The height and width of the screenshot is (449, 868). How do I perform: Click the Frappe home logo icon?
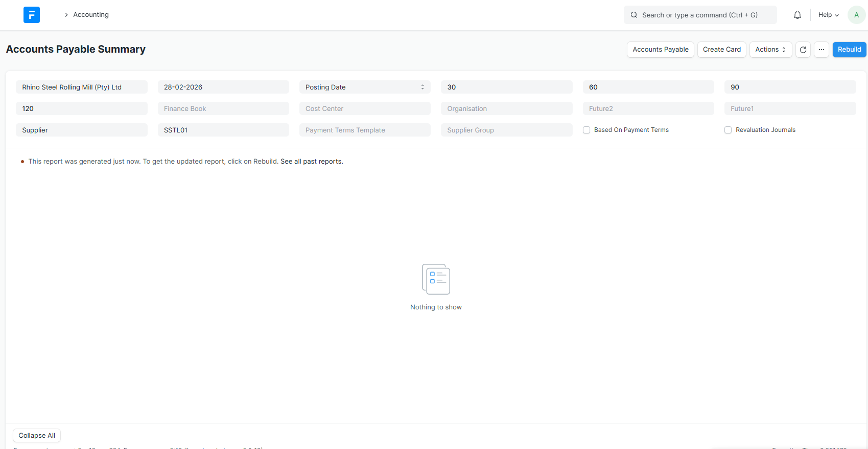coord(31,15)
